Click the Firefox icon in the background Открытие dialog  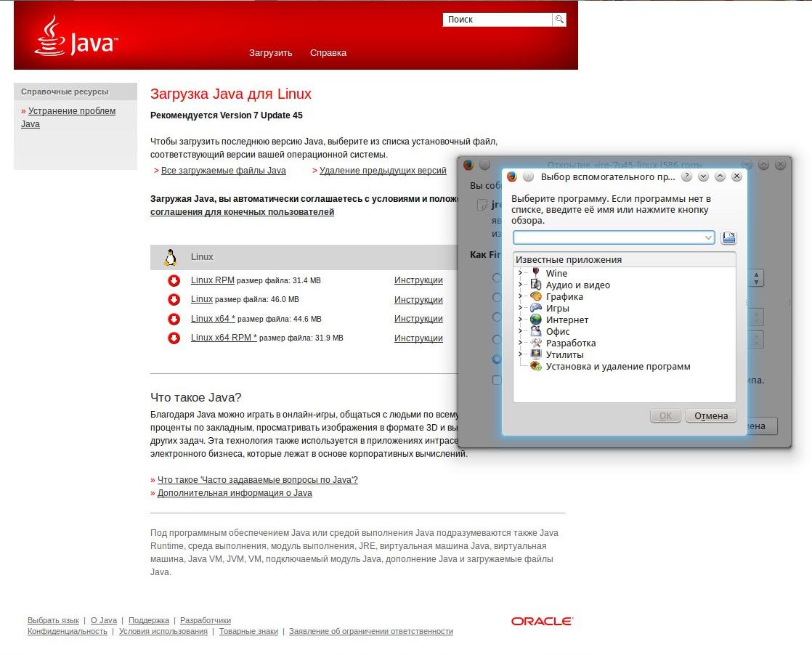pos(468,165)
